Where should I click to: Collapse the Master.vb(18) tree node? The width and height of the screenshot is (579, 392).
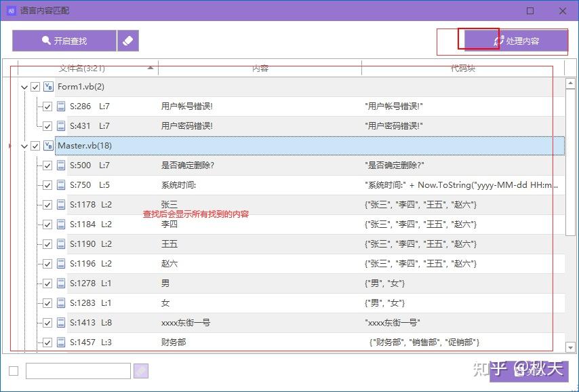(24, 146)
